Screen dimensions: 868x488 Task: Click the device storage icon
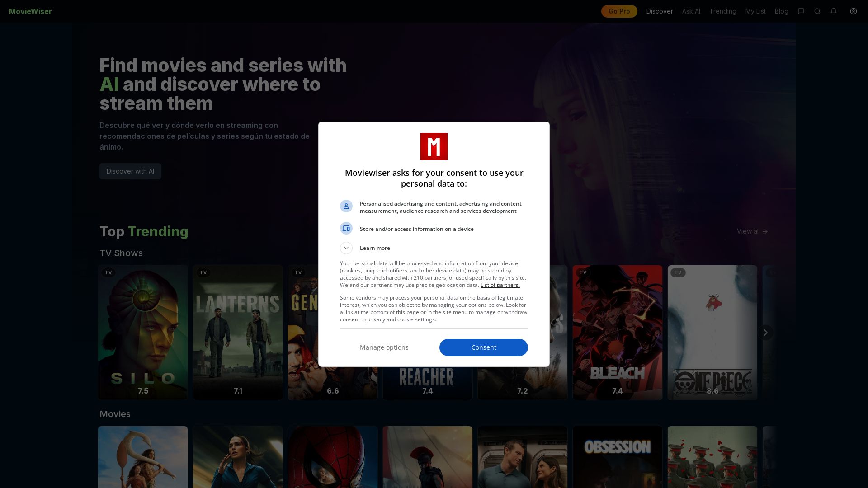click(346, 228)
